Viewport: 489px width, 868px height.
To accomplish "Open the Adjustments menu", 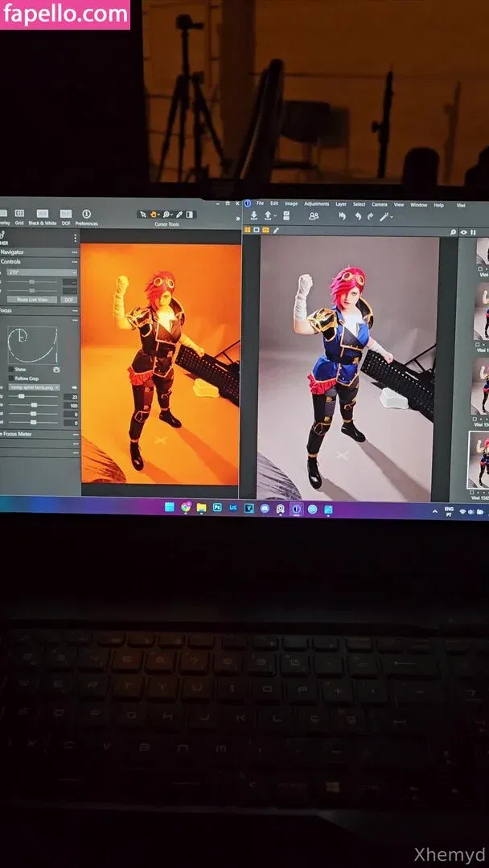I will click(316, 204).
